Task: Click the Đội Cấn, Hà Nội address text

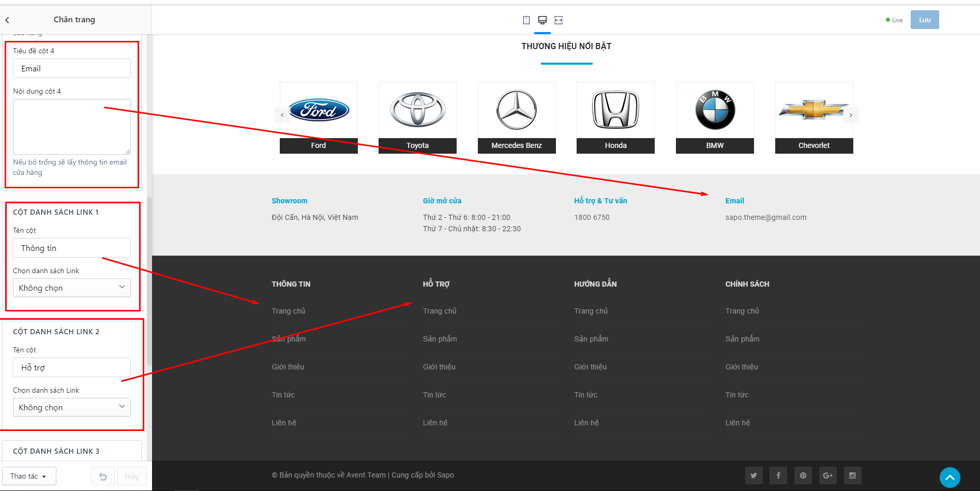Action: [x=315, y=217]
